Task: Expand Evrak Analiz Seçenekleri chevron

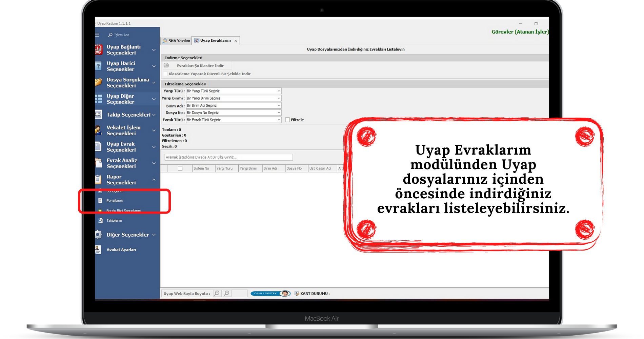Action: [x=154, y=163]
